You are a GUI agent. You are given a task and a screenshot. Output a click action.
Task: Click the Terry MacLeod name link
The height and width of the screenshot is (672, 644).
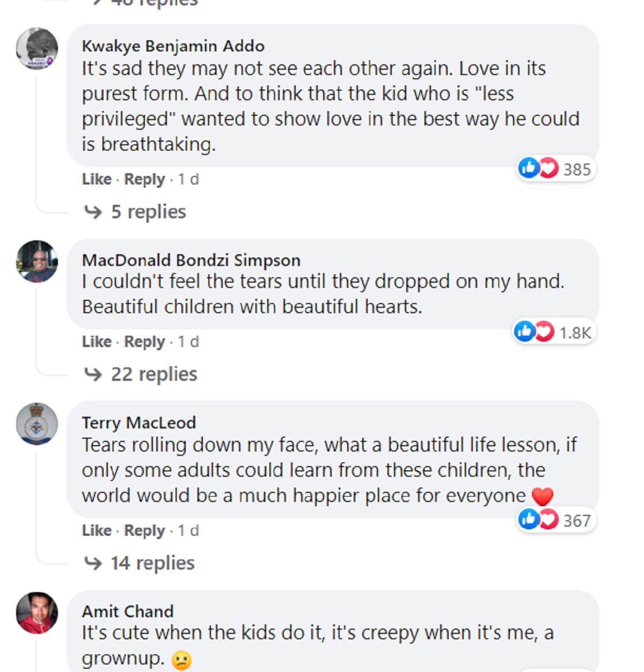coord(138,423)
